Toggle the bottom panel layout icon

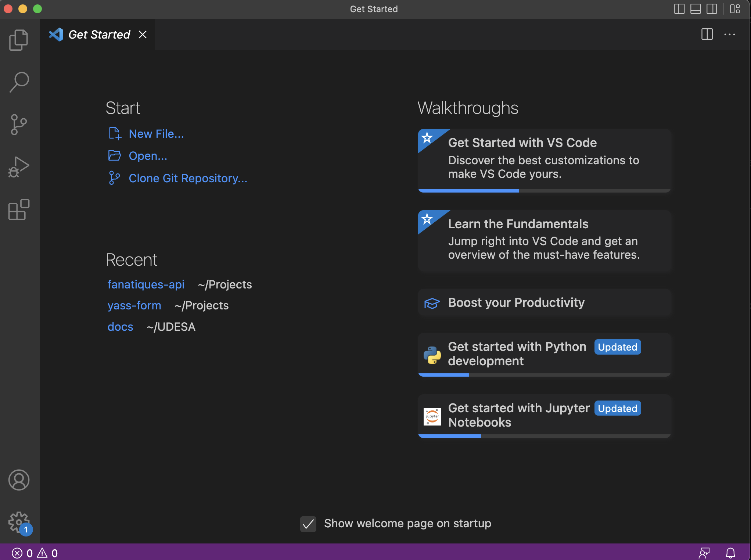click(696, 9)
